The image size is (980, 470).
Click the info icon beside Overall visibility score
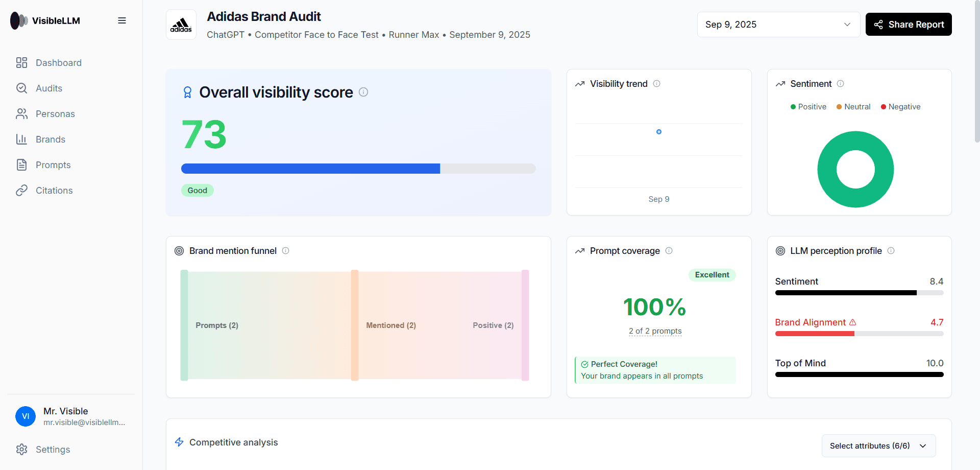click(363, 92)
